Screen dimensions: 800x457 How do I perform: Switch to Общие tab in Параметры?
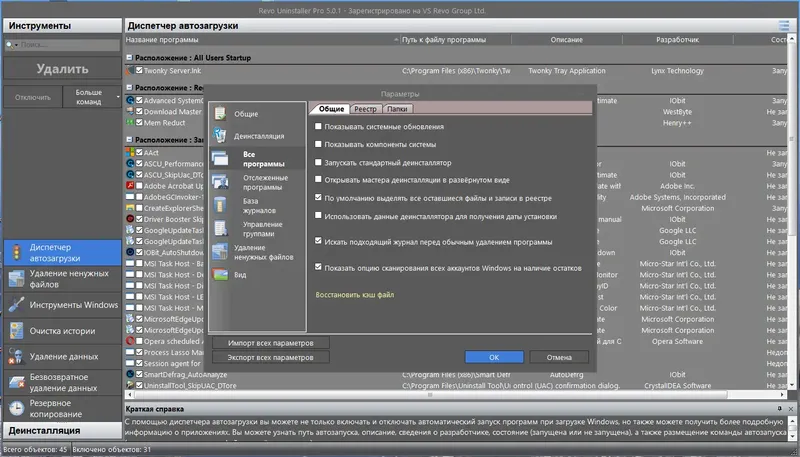331,109
